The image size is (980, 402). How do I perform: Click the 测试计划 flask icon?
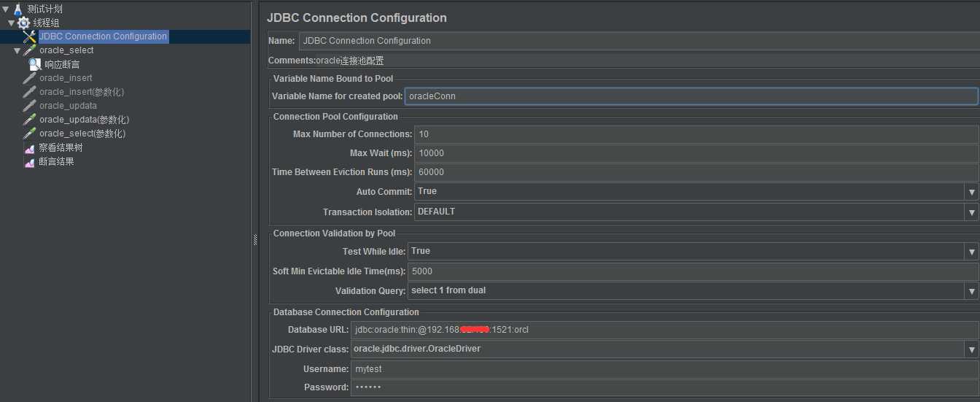pos(17,9)
